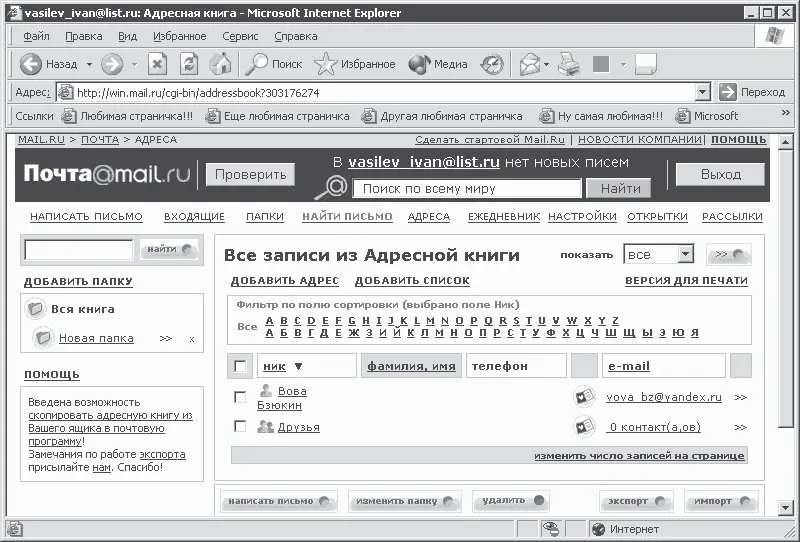Screen dimensions: 800x542
Task: Expand the links bar overflow chevron
Action: click(x=786, y=113)
